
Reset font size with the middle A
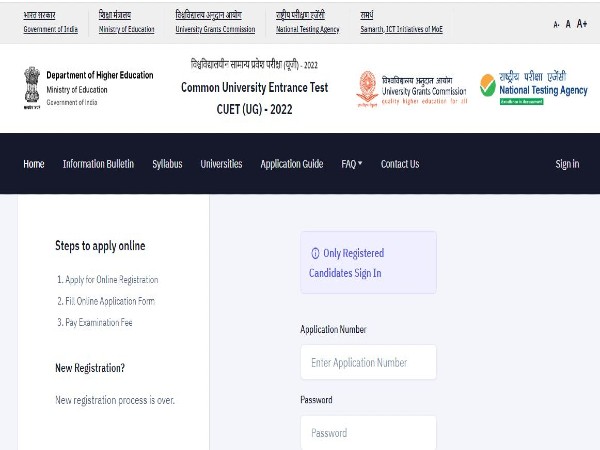tap(568, 24)
